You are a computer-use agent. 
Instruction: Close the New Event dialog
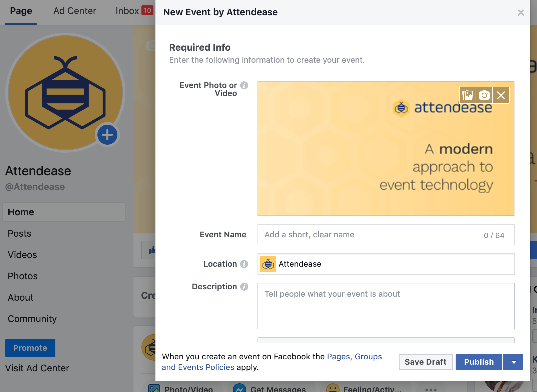point(521,13)
